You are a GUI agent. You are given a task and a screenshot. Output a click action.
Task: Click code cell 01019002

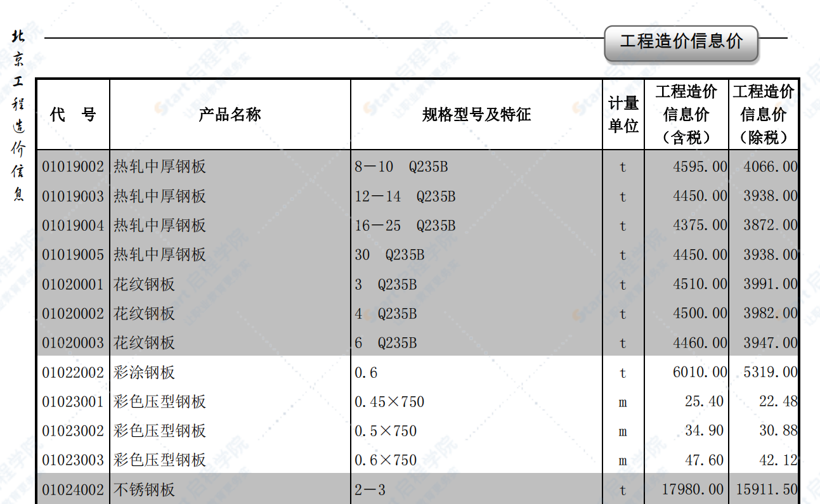click(x=73, y=167)
